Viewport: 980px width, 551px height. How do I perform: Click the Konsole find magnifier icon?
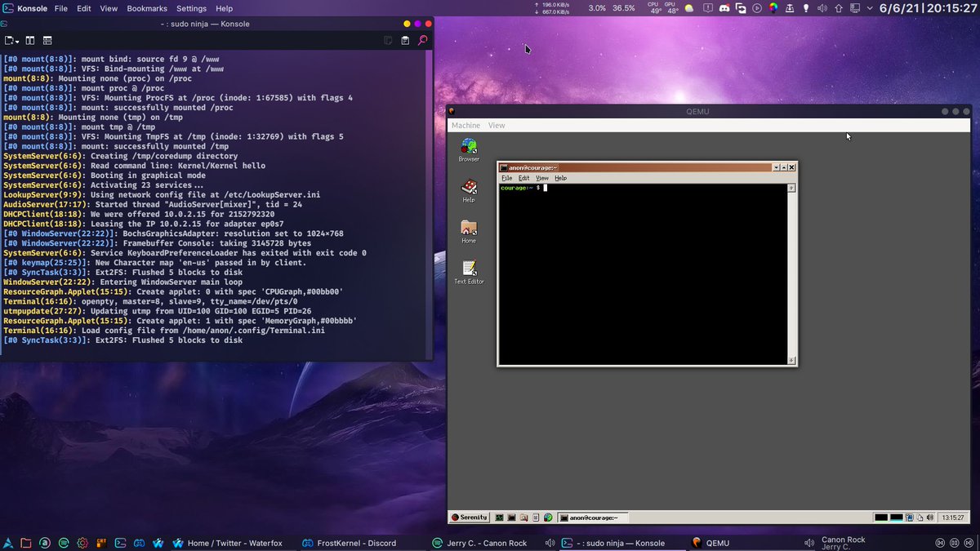(x=422, y=40)
